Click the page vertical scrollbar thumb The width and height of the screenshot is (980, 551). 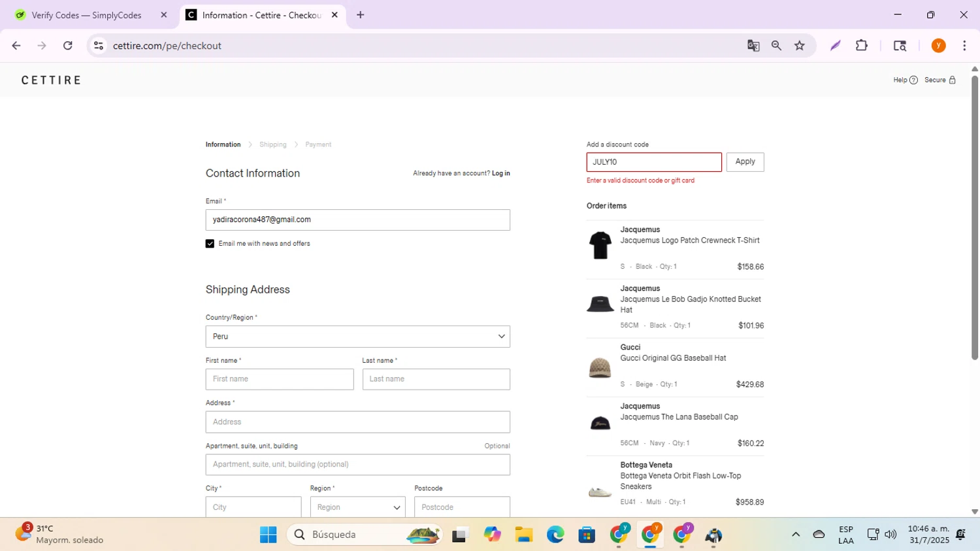975,218
